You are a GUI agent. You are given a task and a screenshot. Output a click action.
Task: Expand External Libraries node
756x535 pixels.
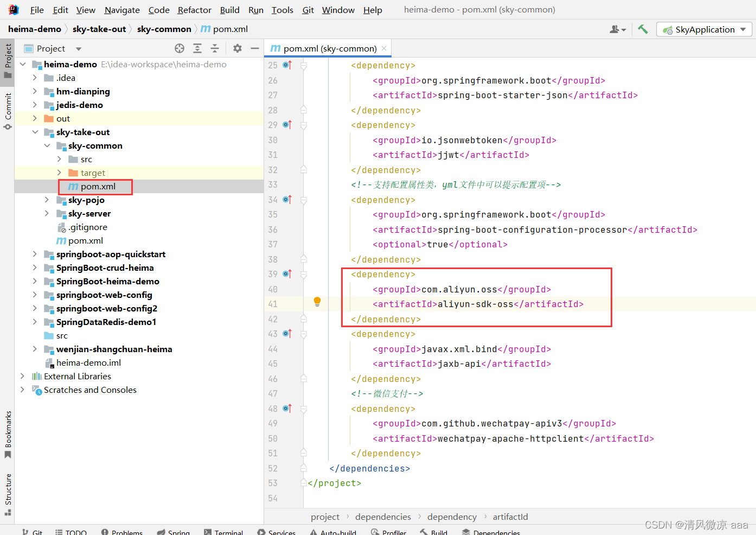22,376
